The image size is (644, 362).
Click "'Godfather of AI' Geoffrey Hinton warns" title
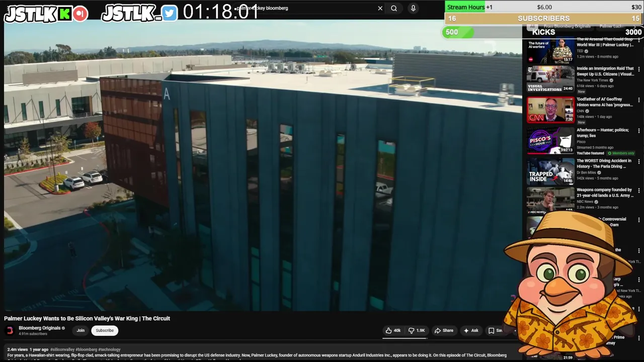(x=605, y=102)
